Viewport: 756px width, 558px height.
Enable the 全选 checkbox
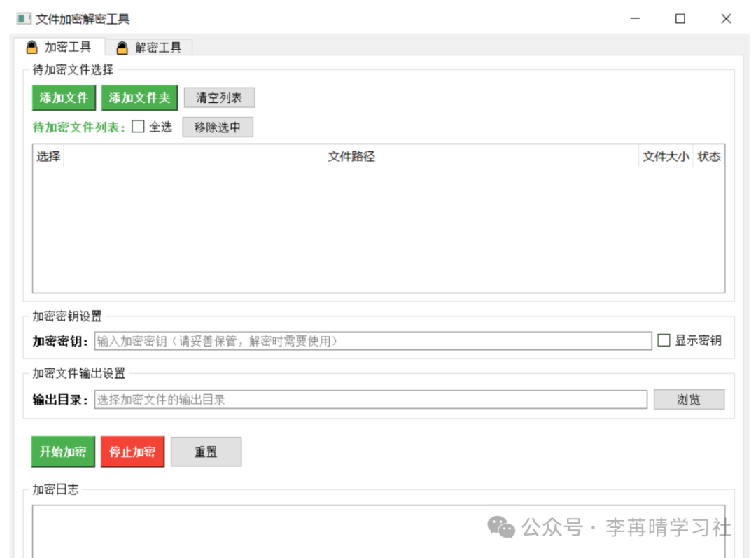[x=139, y=127]
